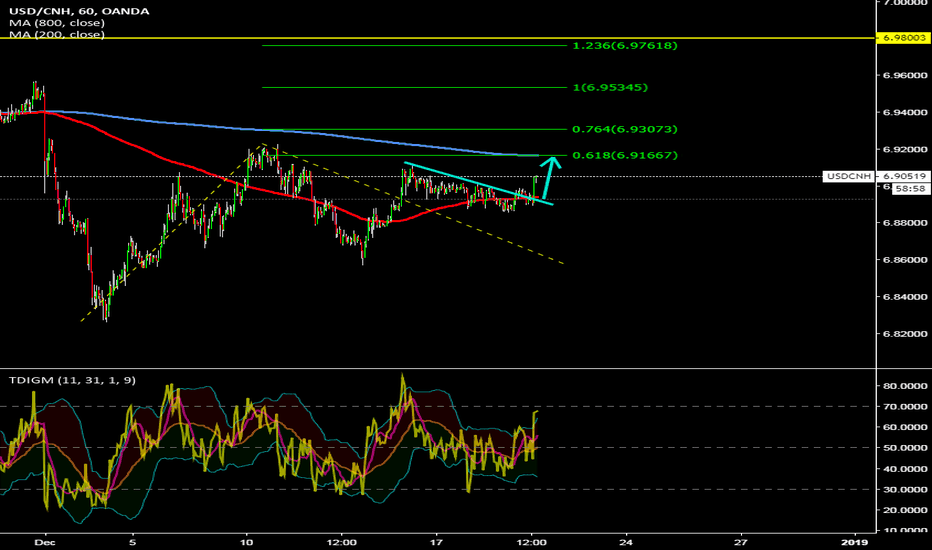
Task: Click the USDCNH symbol price tag
Action: pyautogui.click(x=849, y=176)
